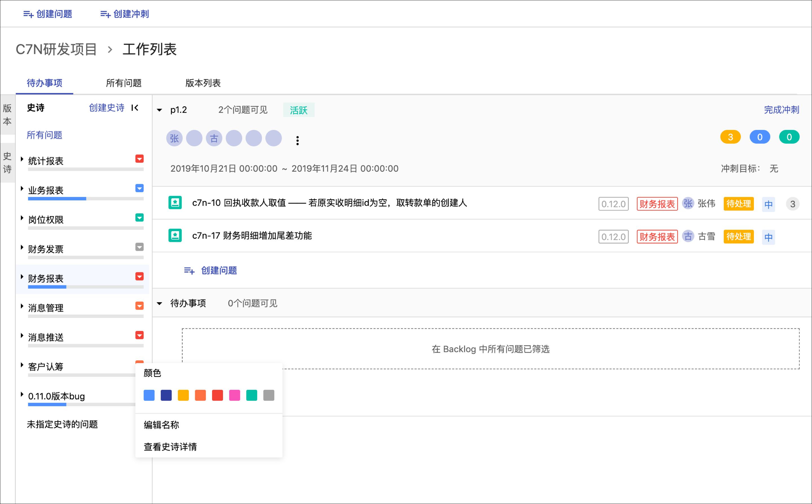Click avatar 张 in sprint members
The height and width of the screenshot is (504, 812).
pyautogui.click(x=174, y=138)
